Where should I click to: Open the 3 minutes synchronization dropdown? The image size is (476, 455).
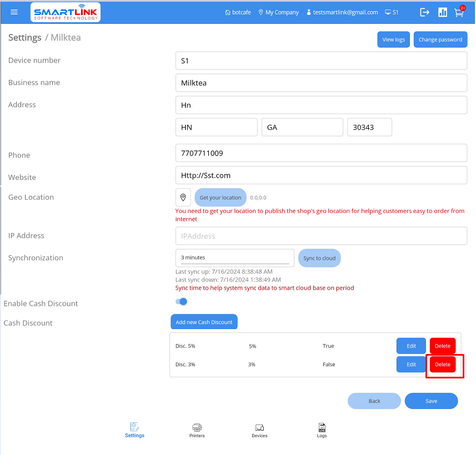coord(235,257)
